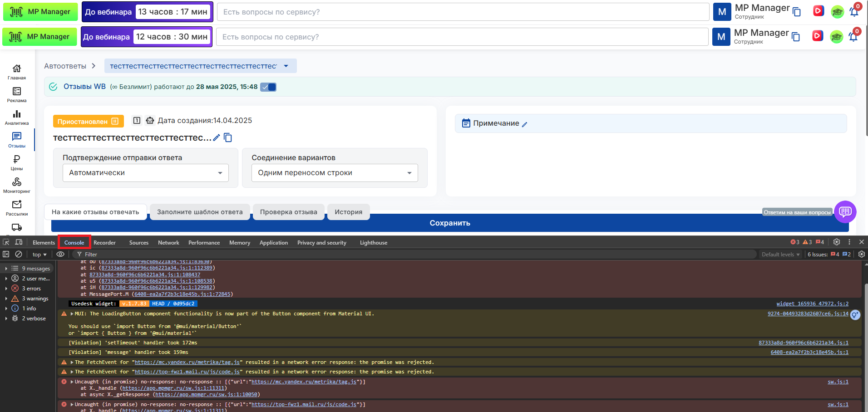
Task: Toggle the Отзывы WB subscription switch
Action: pyautogui.click(x=268, y=87)
